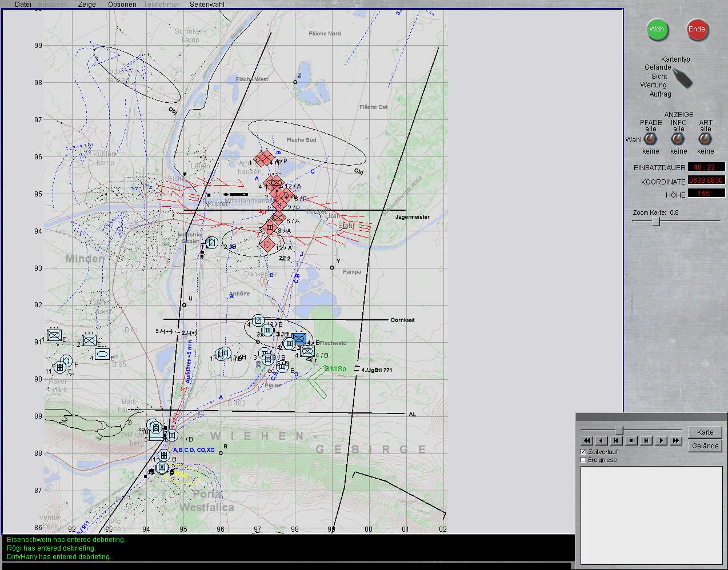Enable the Ereignisse checkbox
Screen dimensions: 728x570
tap(583, 460)
